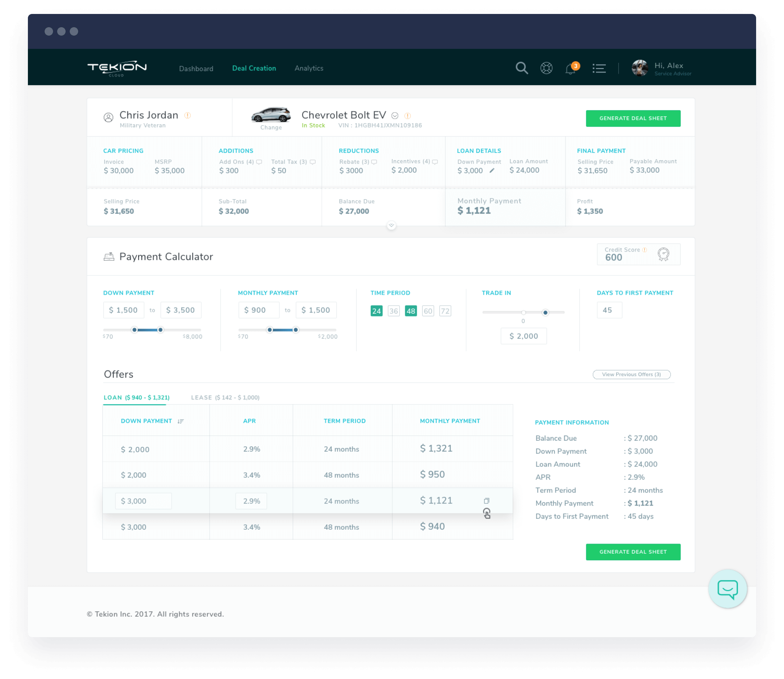
Task: Expand the Chevrolet Bolt EV vehicle dropdown
Action: 395,115
